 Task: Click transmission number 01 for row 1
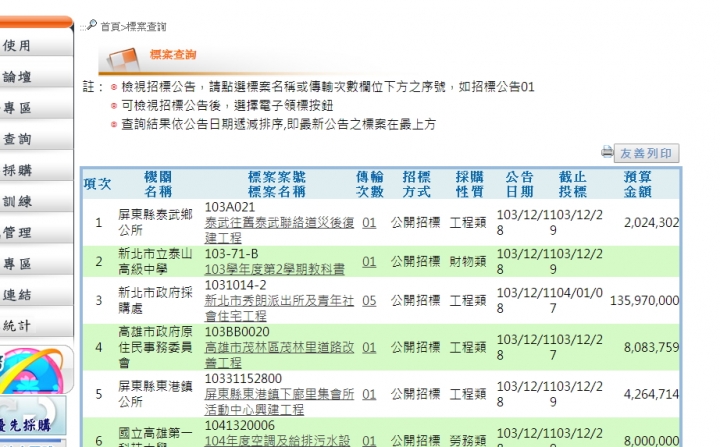[369, 223]
